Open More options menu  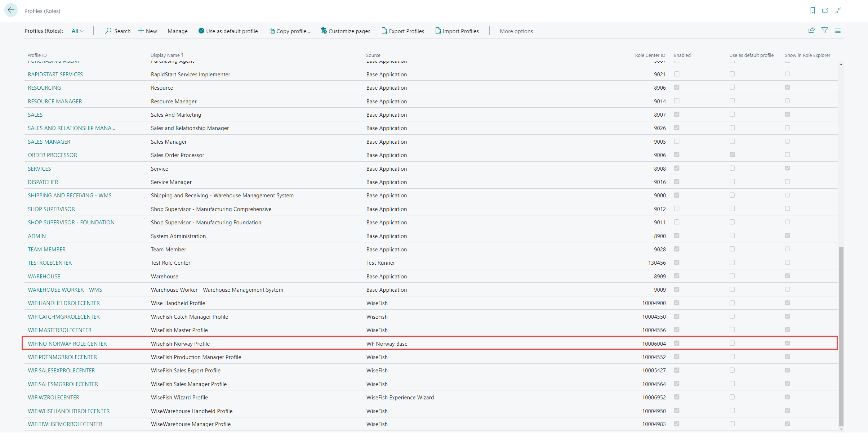[516, 31]
